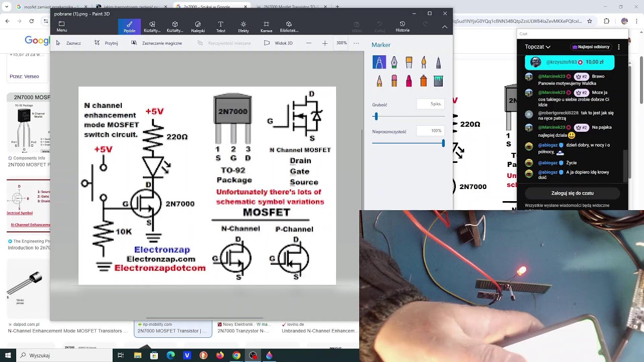The image size is (644, 362).
Task: Open the Kanwa (Canvas) settings
Action: point(266,27)
